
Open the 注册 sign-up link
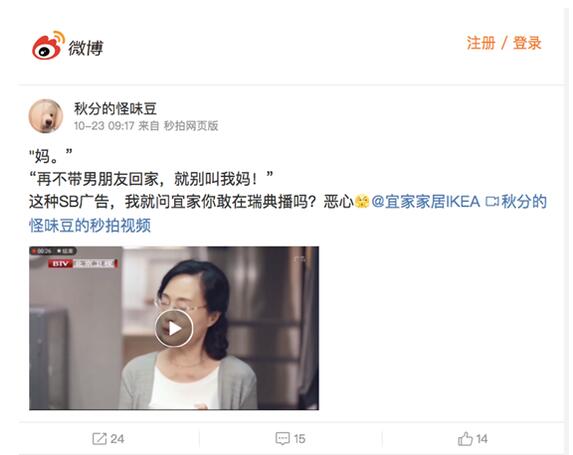point(481,43)
